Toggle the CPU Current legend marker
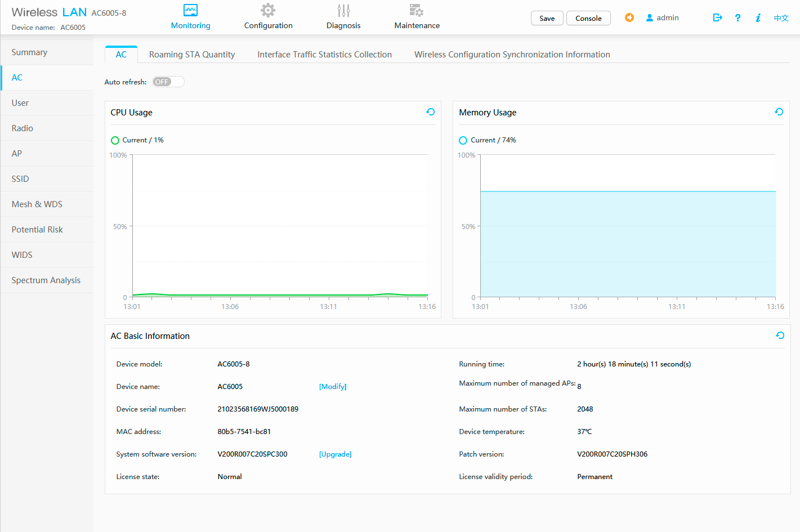This screenshot has width=800, height=532. (x=115, y=140)
